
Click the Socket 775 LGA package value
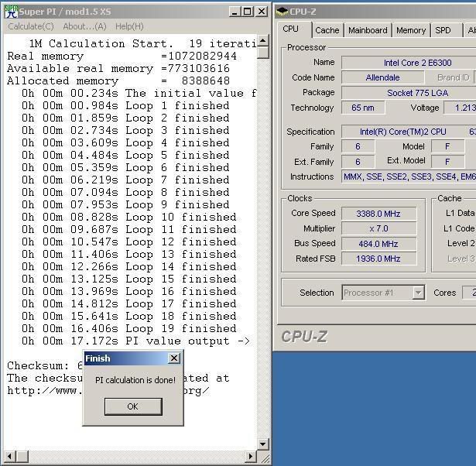409,93
